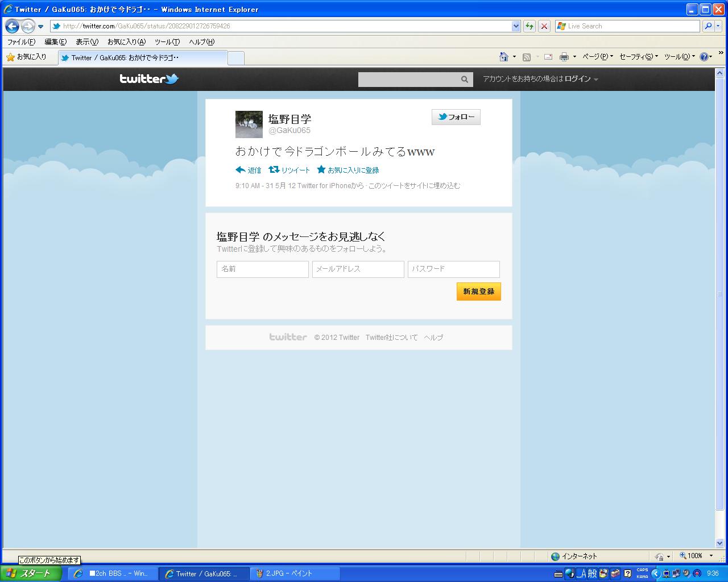728x582 pixels.
Task: Click the お気に入り favorites star button
Action: click(26, 57)
